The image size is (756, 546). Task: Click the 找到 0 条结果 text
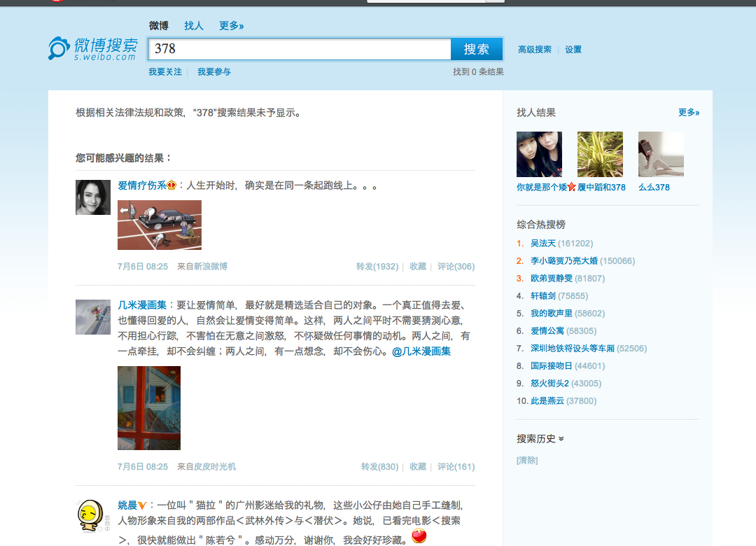coord(478,72)
